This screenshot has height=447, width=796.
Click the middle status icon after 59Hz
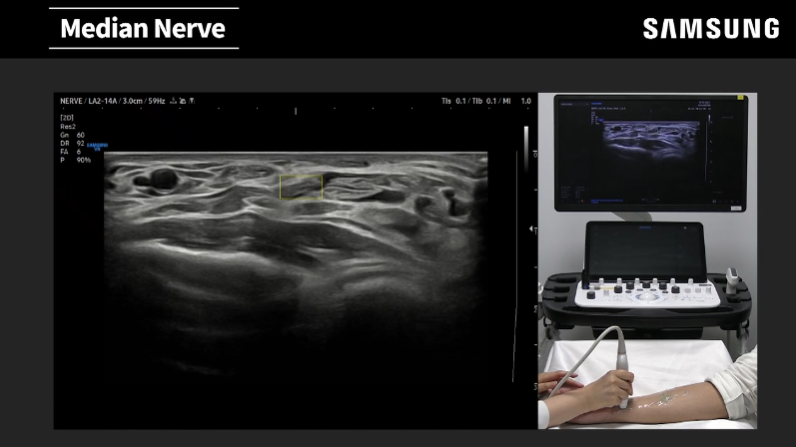(183, 101)
